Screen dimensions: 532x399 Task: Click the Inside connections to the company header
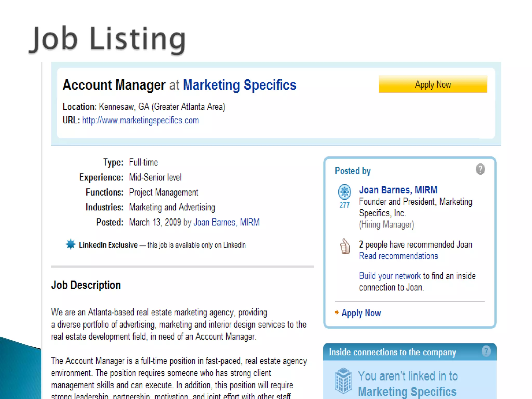click(x=392, y=353)
